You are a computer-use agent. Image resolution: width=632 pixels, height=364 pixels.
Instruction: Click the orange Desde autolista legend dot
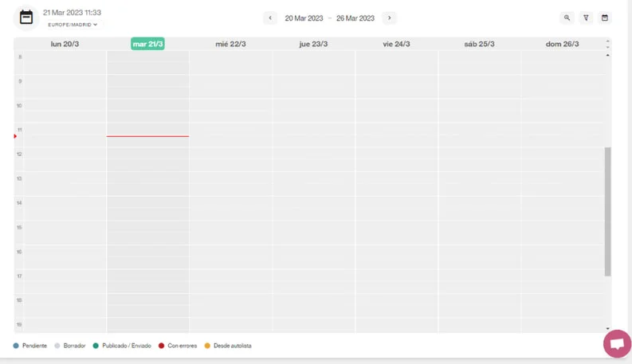(207, 346)
